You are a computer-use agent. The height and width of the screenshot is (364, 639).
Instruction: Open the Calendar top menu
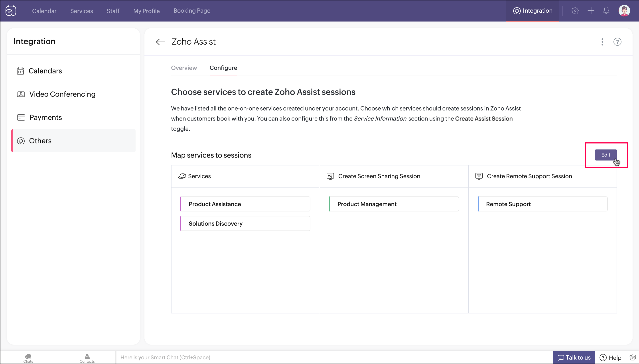pos(44,11)
